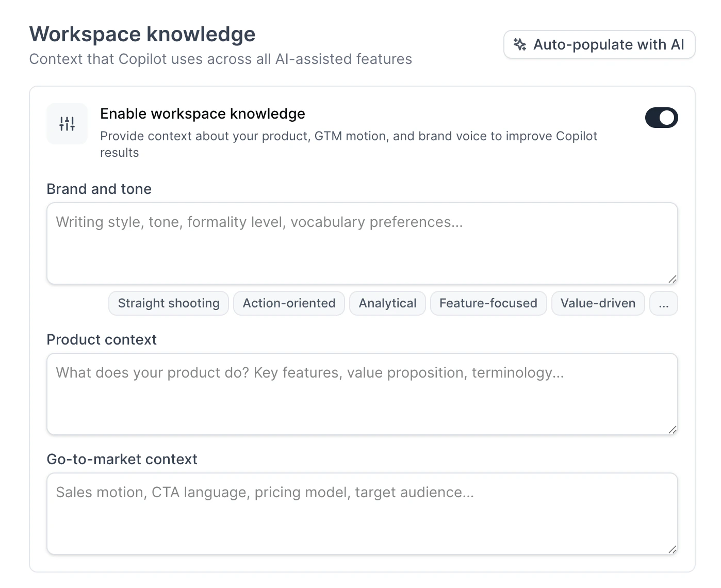The height and width of the screenshot is (588, 721).
Task: Select the Analytical tone chip
Action: 387,303
